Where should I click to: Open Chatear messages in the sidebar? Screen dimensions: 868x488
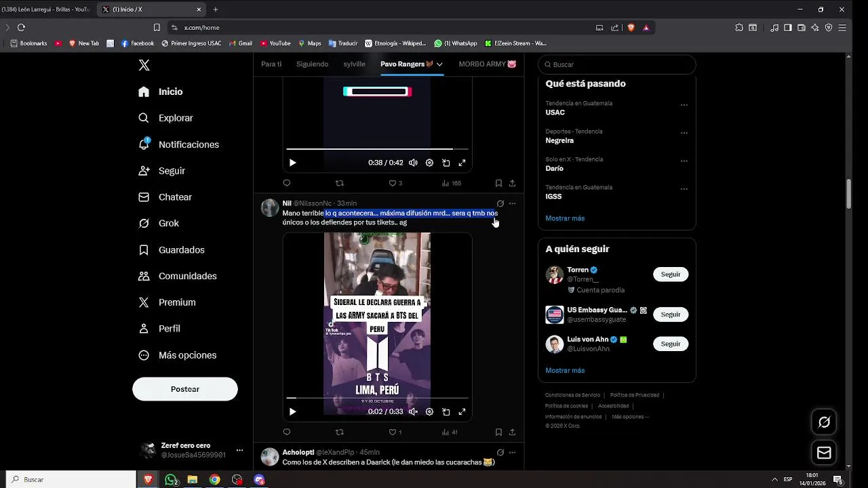coord(165,197)
